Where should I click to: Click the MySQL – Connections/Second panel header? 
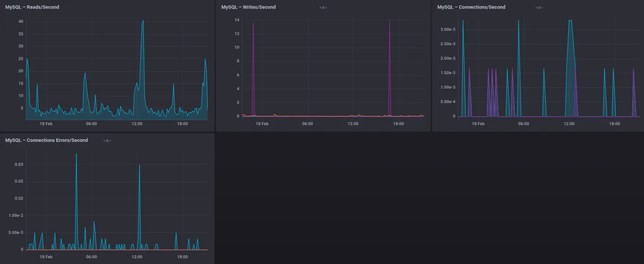click(471, 7)
